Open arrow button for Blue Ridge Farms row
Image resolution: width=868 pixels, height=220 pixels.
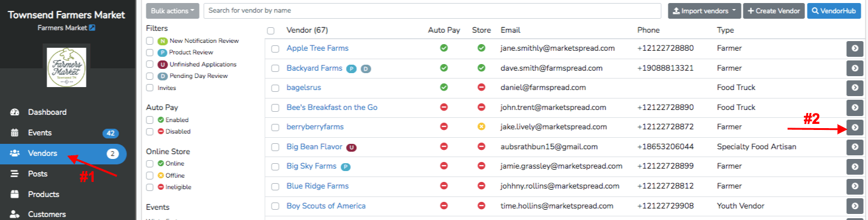[854, 186]
